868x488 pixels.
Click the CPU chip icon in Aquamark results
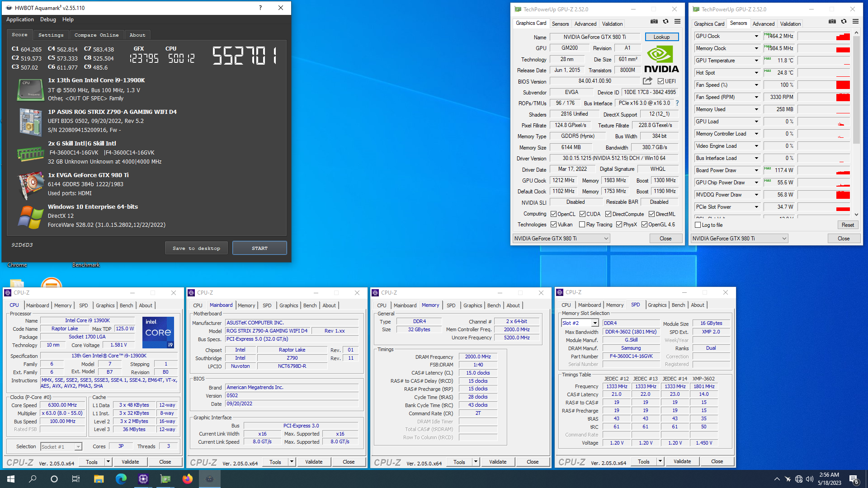30,89
